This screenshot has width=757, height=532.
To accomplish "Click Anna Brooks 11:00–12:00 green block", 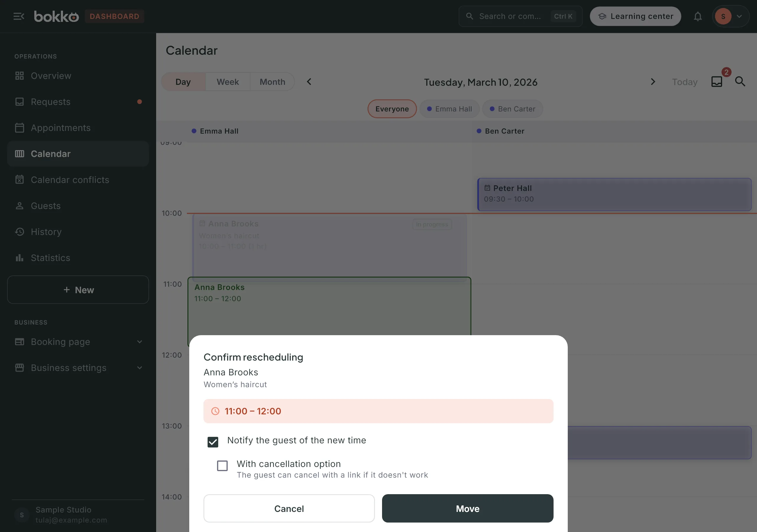I will point(329,306).
